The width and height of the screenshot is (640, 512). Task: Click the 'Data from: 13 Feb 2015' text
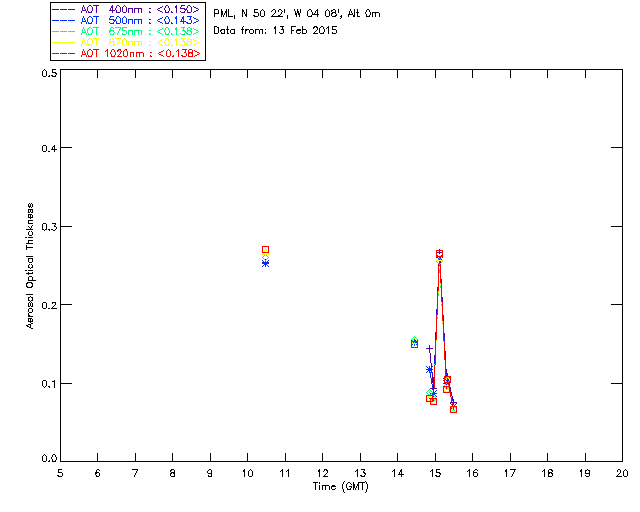click(276, 31)
